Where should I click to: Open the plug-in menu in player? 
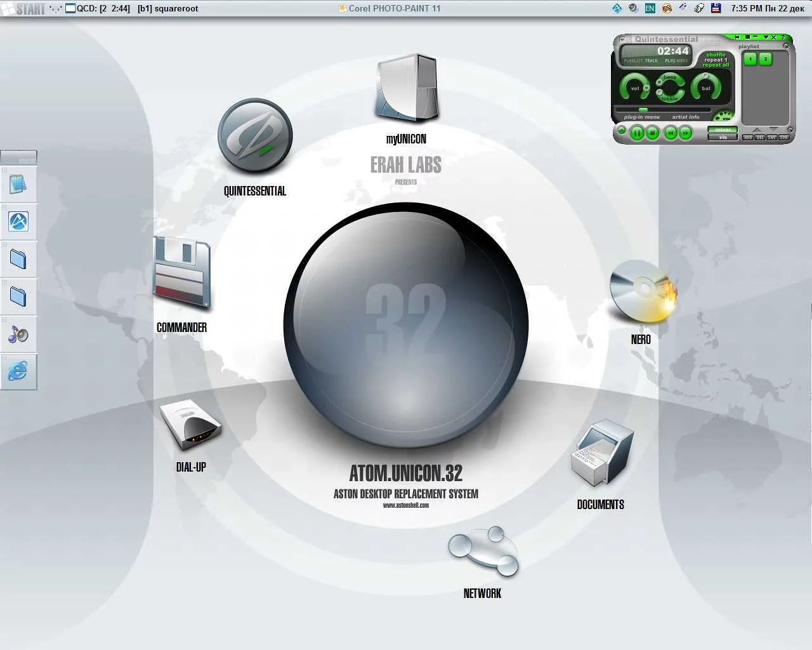(x=641, y=117)
